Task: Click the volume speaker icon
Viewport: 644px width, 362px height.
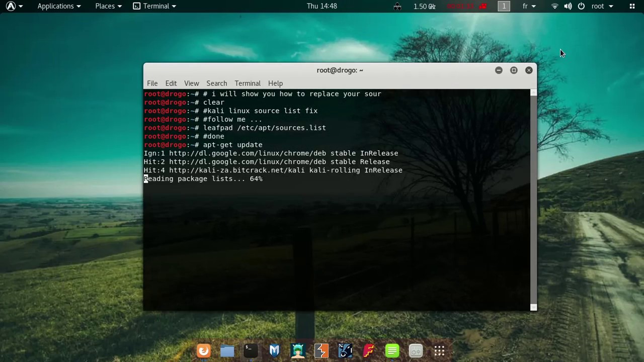Action: pos(568,6)
